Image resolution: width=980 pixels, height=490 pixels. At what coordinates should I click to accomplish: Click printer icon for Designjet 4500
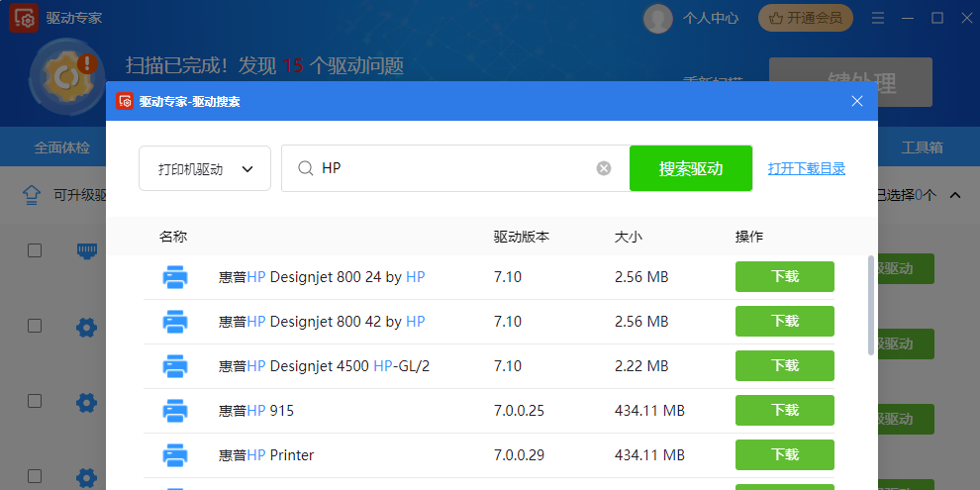coord(175,366)
